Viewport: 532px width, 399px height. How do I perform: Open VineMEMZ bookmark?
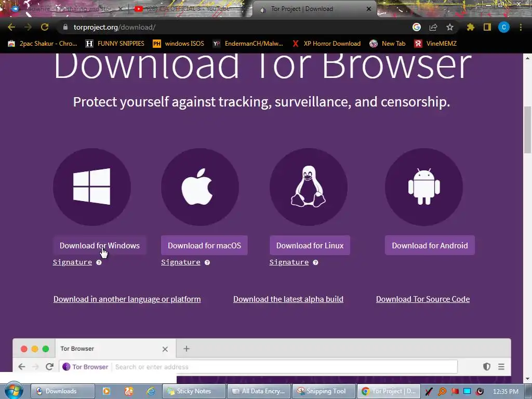pos(435,44)
